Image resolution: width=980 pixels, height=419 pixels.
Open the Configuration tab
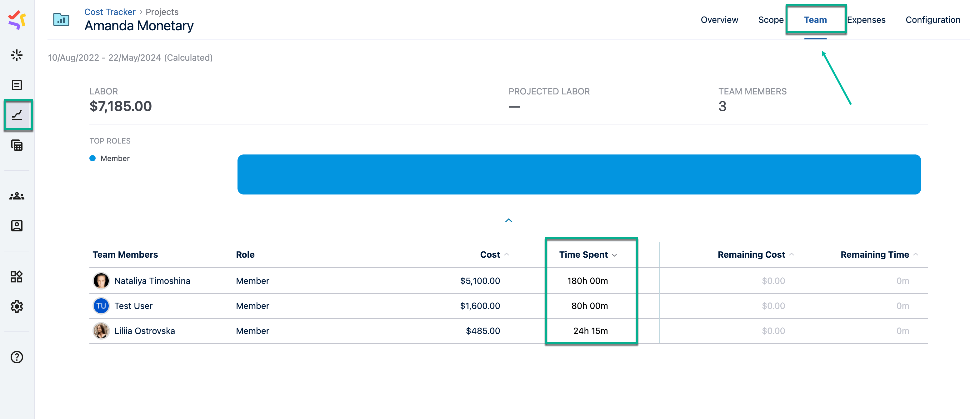point(933,20)
